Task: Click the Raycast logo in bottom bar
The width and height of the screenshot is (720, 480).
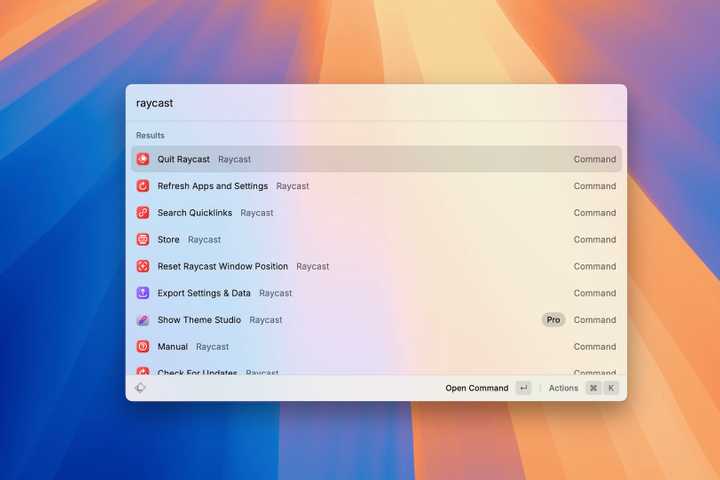Action: point(141,388)
